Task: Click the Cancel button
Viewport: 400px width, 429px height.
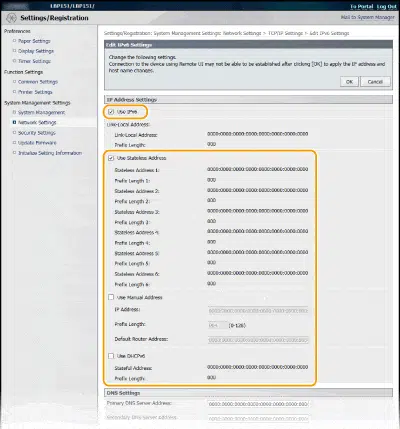Action: click(375, 82)
